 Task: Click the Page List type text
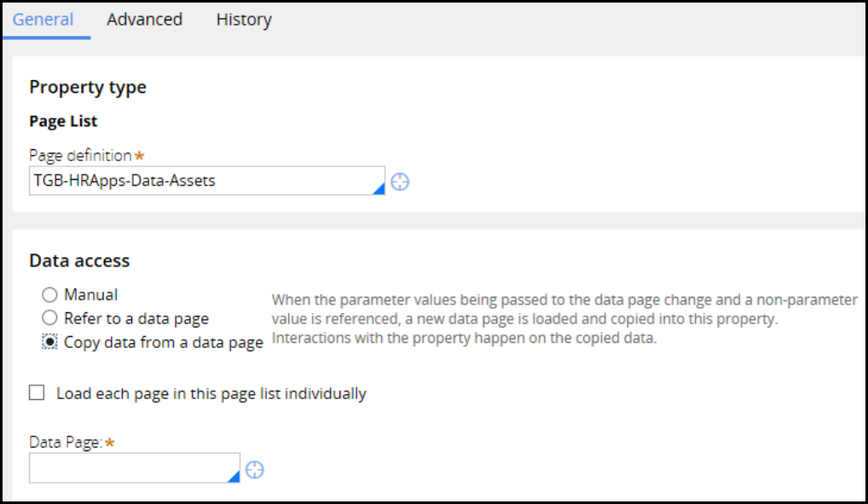pyautogui.click(x=63, y=122)
